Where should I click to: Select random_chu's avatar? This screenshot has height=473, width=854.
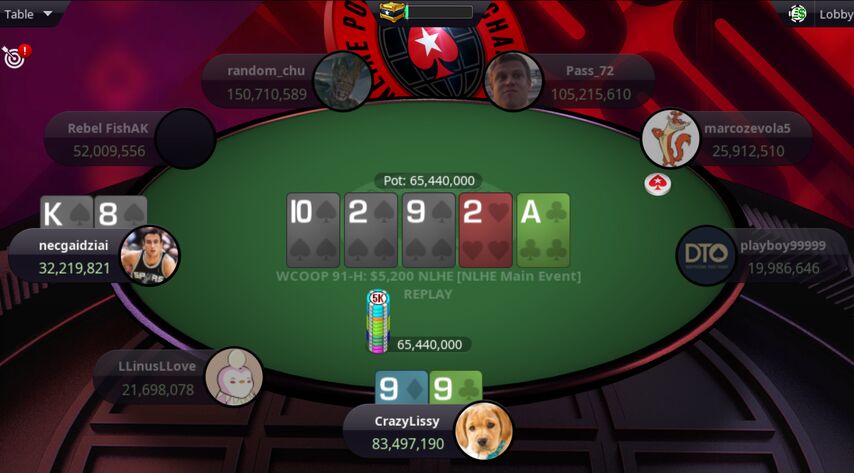click(x=343, y=82)
